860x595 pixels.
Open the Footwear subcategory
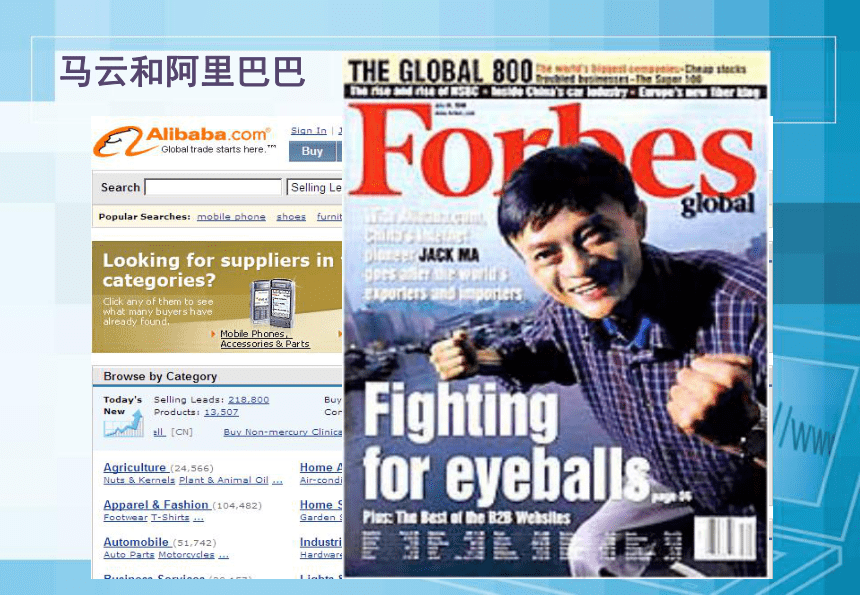click(x=125, y=518)
